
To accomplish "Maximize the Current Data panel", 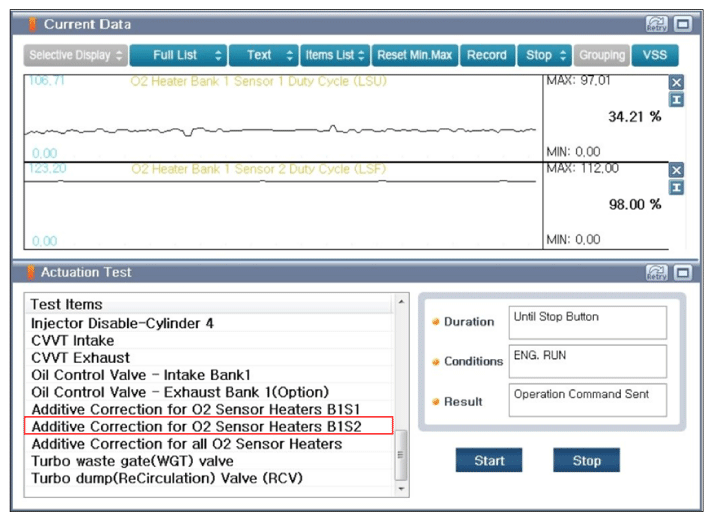I will point(683,23).
